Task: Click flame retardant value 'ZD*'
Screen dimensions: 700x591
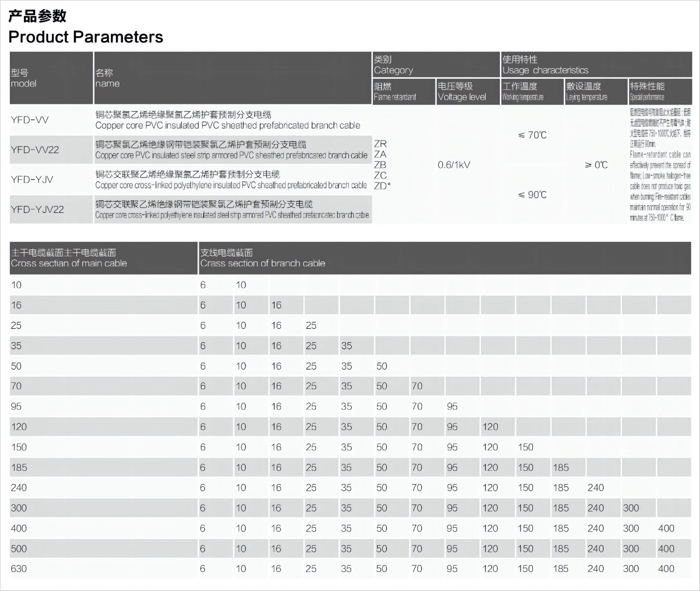Action: pos(382,186)
